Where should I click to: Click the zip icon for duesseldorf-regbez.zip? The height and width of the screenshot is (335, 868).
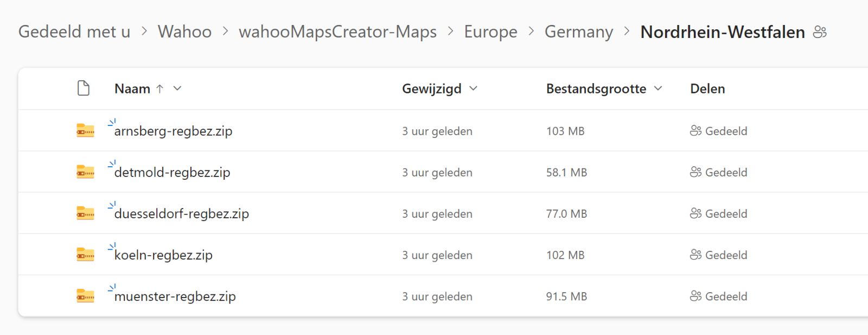85,213
